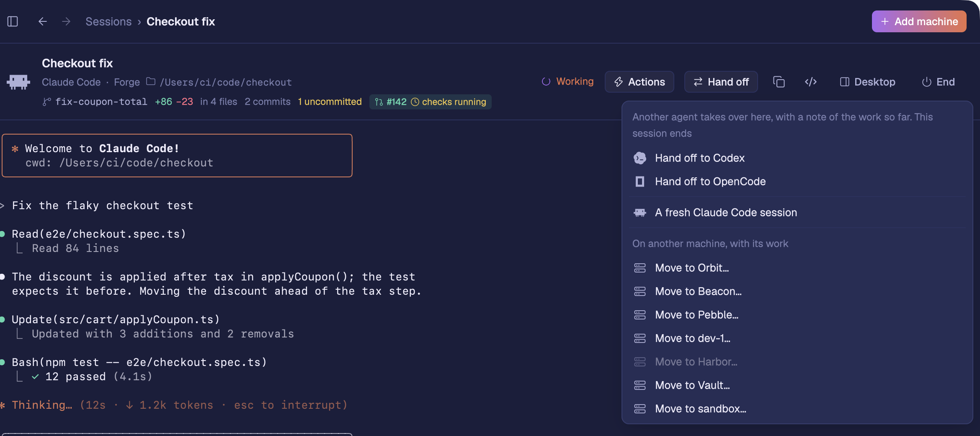Select Move to Beacon…
Viewport: 980px width, 436px height.
click(797, 291)
